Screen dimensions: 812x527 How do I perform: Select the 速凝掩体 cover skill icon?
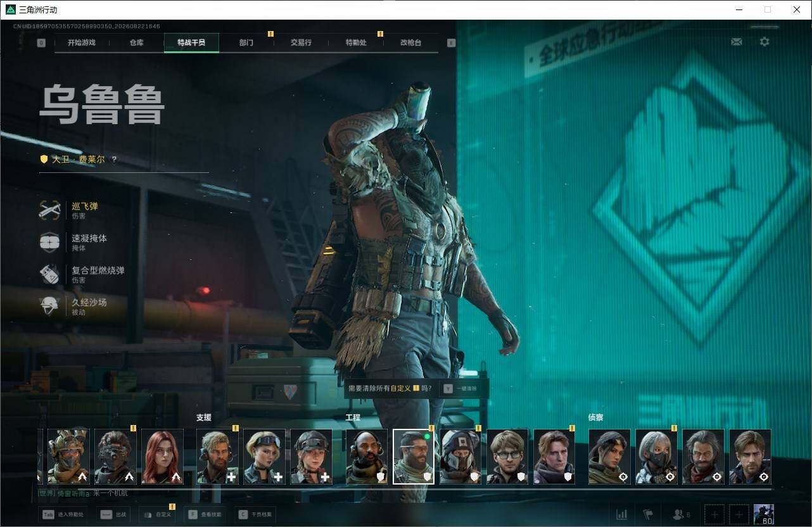coord(49,243)
